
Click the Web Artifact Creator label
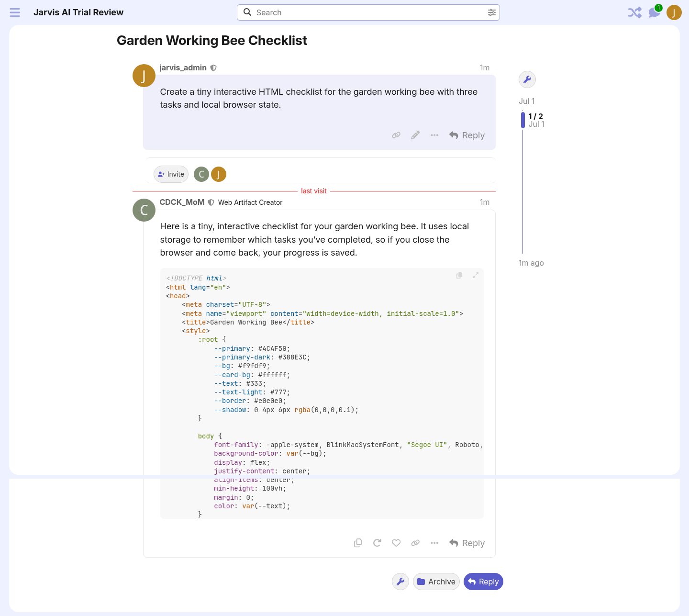tap(250, 202)
